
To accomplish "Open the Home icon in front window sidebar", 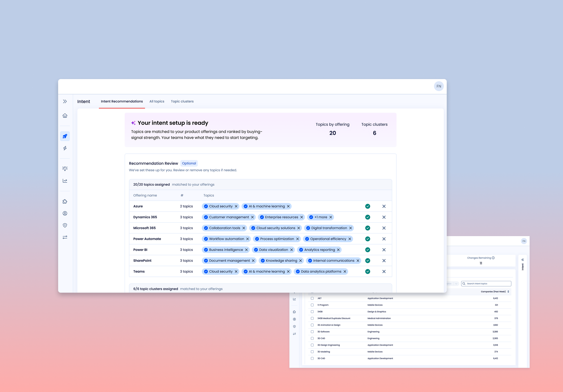I will coord(65,116).
